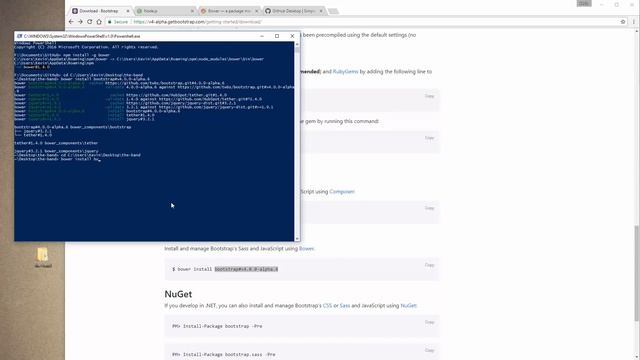Open Chrome user profile button

[584, 3]
